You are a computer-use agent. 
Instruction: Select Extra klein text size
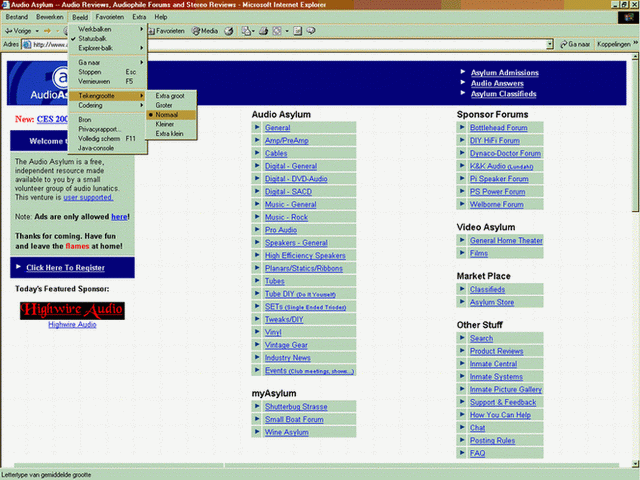[x=171, y=133]
